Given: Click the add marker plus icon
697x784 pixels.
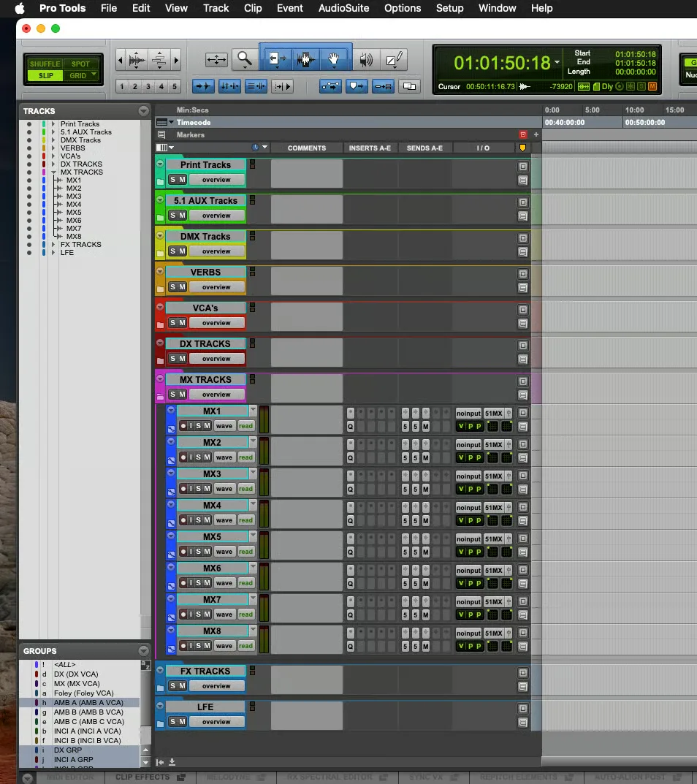Looking at the screenshot, I should pos(536,134).
